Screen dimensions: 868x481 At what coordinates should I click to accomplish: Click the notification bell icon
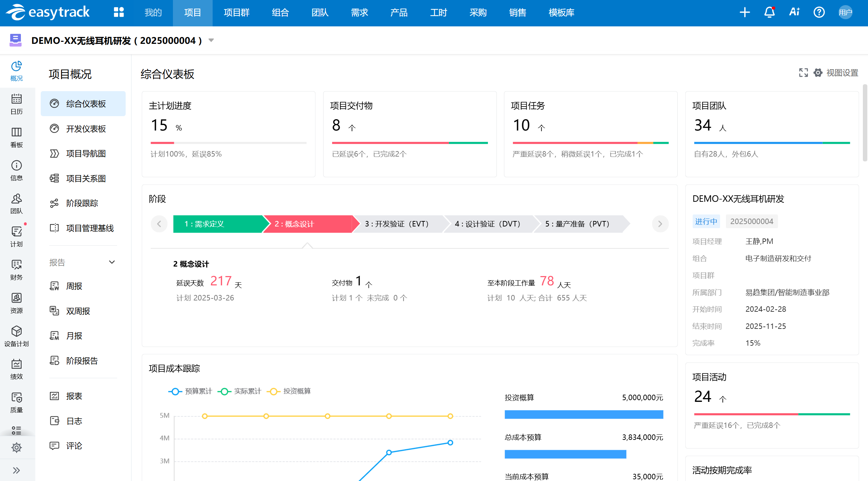click(769, 13)
